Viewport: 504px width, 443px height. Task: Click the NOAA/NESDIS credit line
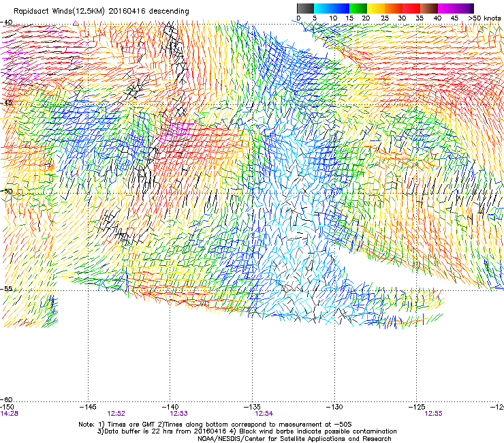(294, 439)
